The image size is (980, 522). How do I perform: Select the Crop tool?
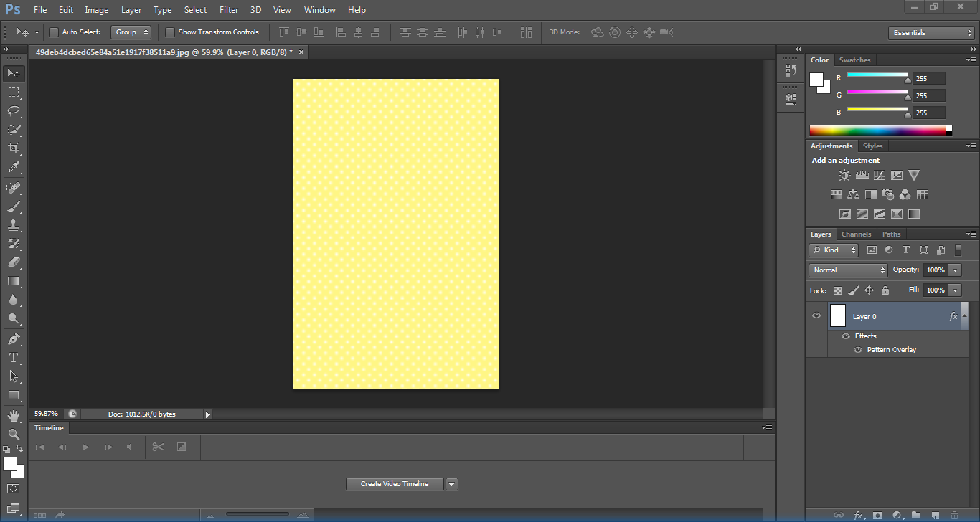coord(14,148)
